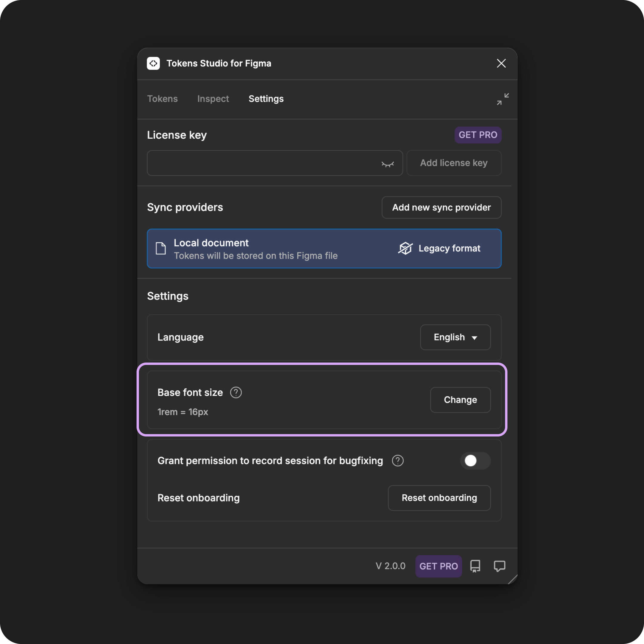644x644 pixels.
Task: Open the feedback chat bubble icon
Action: 499,566
